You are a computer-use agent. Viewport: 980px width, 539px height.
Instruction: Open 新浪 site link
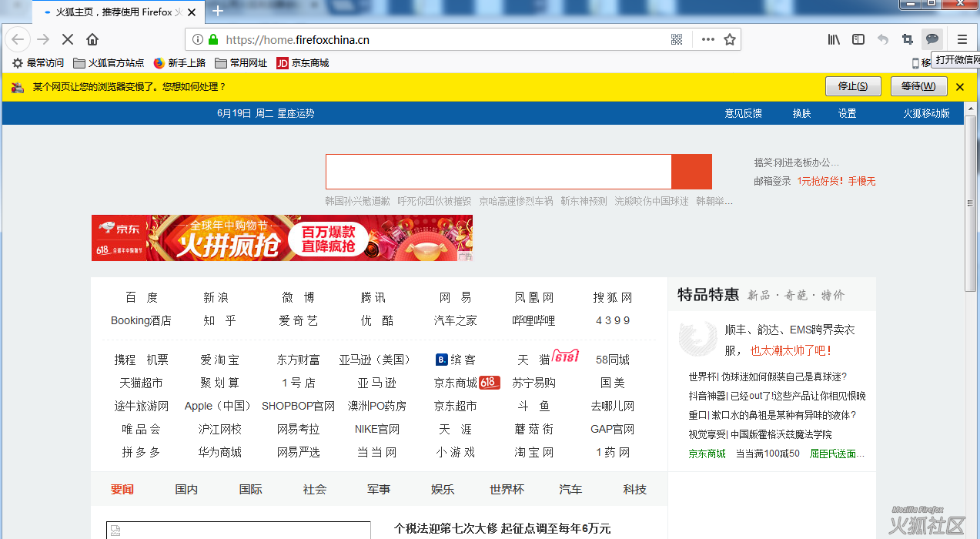coord(216,297)
